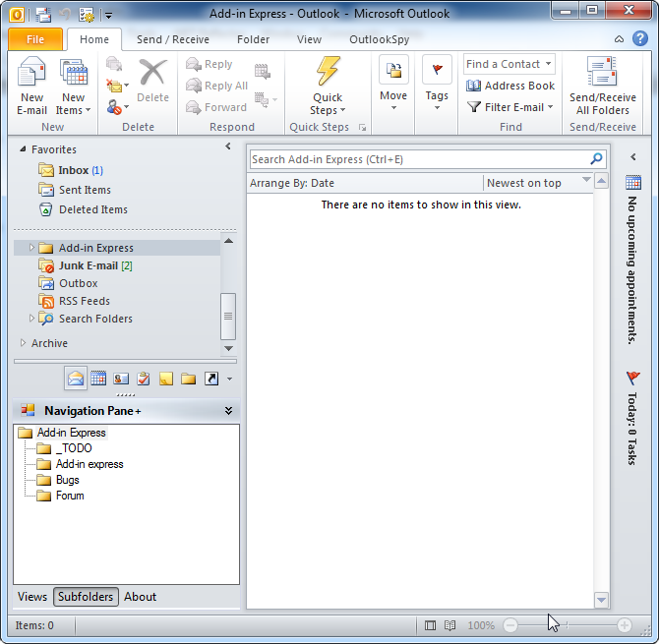This screenshot has width=659, height=644.
Task: Select the _TODO subfolder
Action: tap(64, 448)
